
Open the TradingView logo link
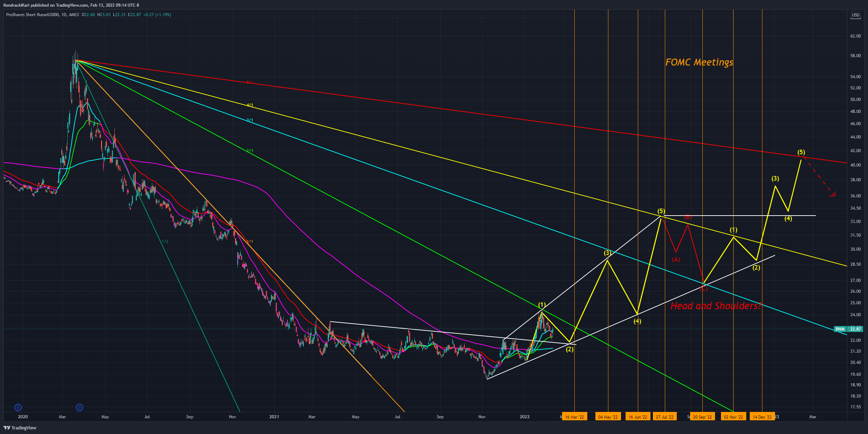[20, 428]
